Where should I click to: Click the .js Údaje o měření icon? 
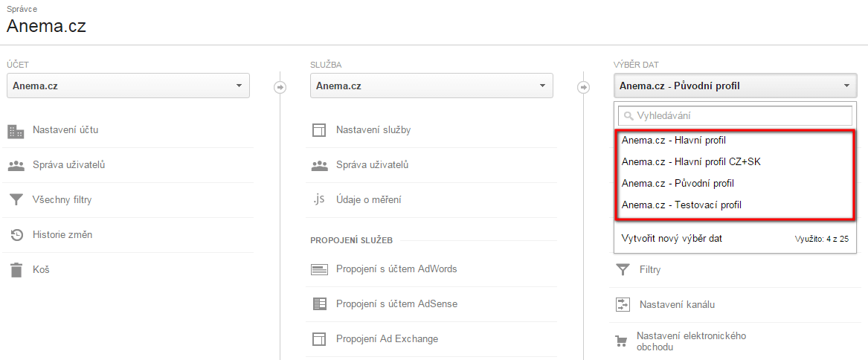(319, 199)
